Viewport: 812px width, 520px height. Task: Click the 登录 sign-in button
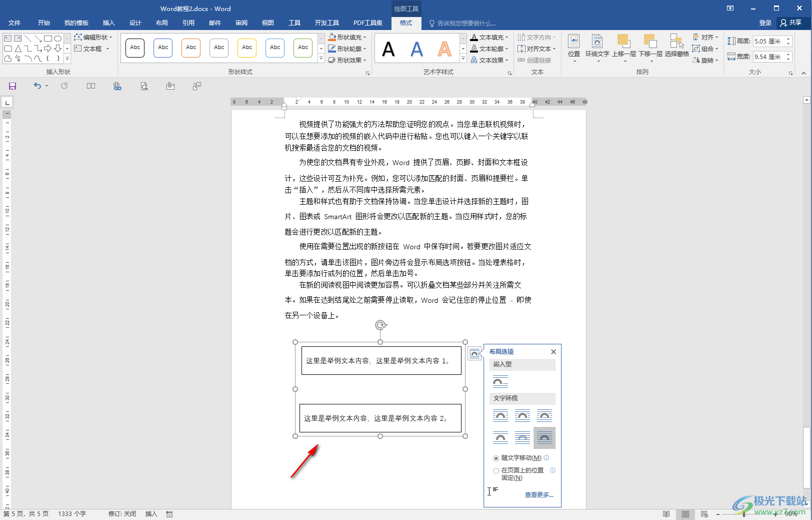[765, 23]
